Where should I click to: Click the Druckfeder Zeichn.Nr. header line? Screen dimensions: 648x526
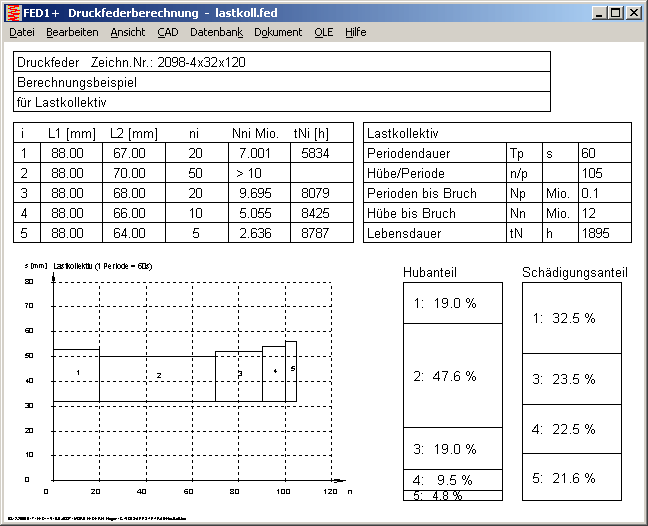point(282,62)
